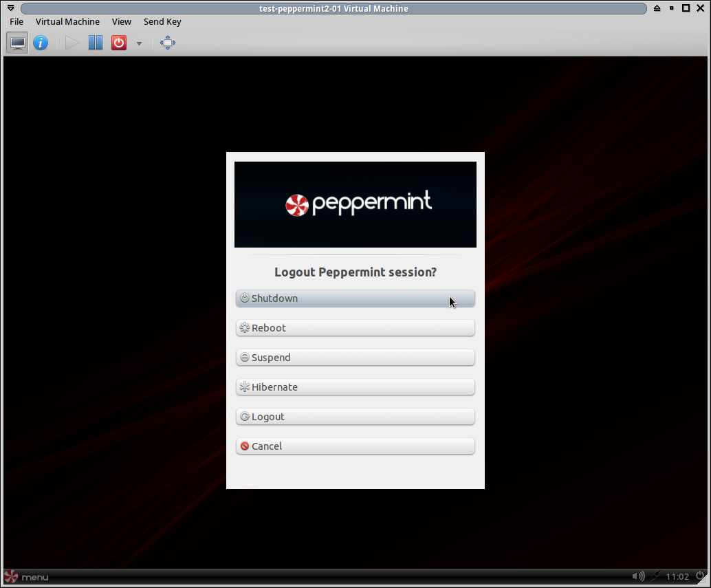711x588 pixels.
Task: Cancel the logout dialog
Action: tap(355, 446)
